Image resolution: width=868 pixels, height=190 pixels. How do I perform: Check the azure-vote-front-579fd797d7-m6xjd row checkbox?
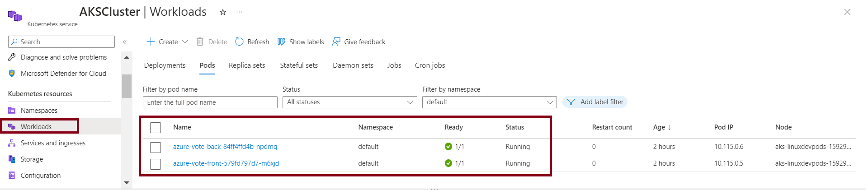point(156,164)
